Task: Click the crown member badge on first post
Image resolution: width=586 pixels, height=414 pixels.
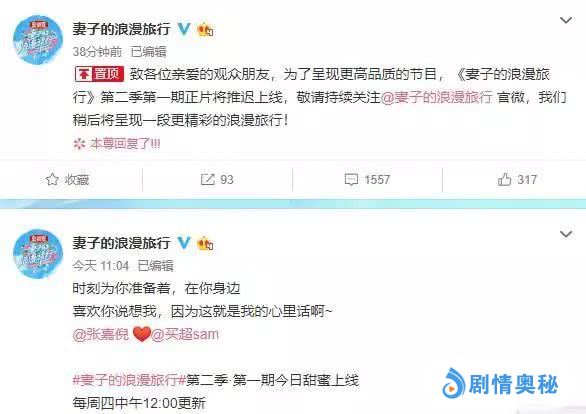Action: click(x=205, y=29)
